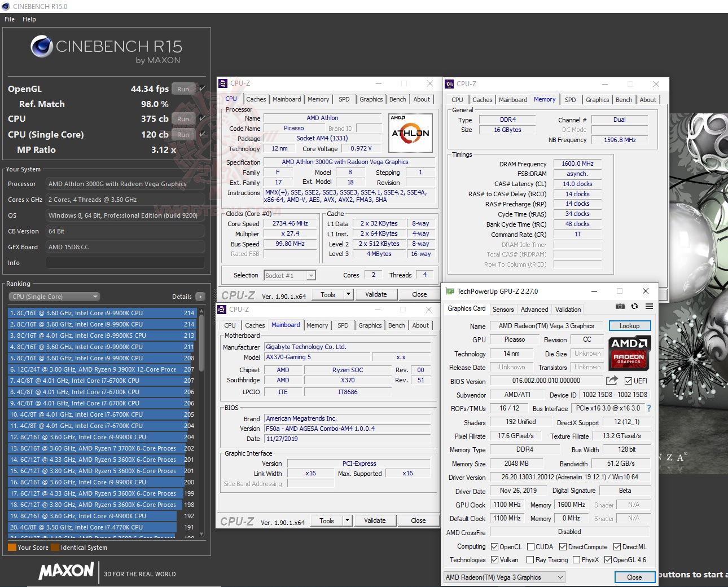
Task: Open the Socket #1 selection dropdown
Action: (x=290, y=275)
